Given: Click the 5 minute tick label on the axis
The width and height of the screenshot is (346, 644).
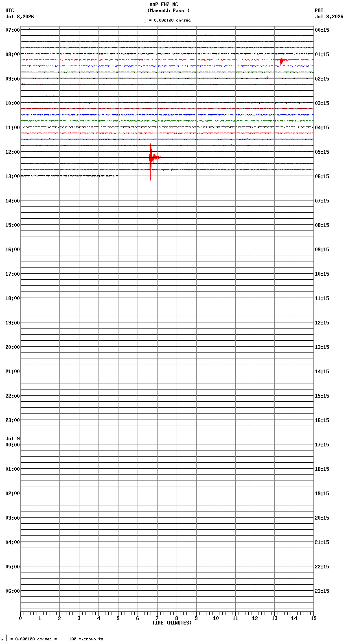Looking at the screenshot, I should click(x=118, y=618).
